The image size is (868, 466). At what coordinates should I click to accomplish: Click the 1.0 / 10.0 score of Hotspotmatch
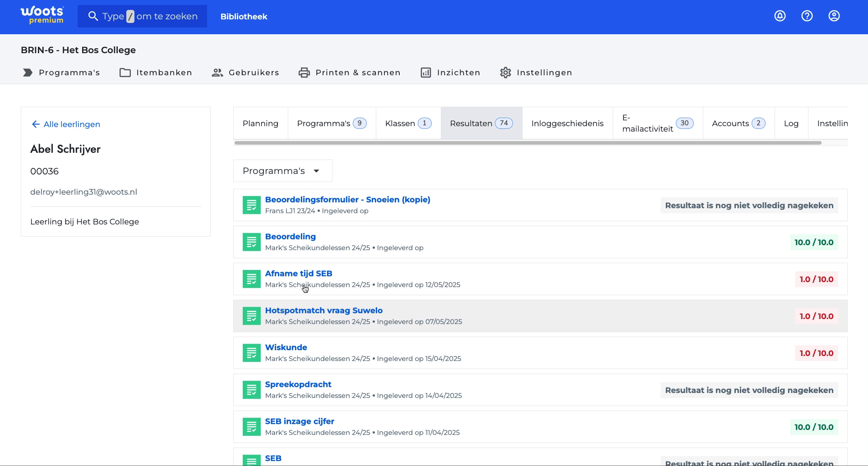click(x=816, y=316)
